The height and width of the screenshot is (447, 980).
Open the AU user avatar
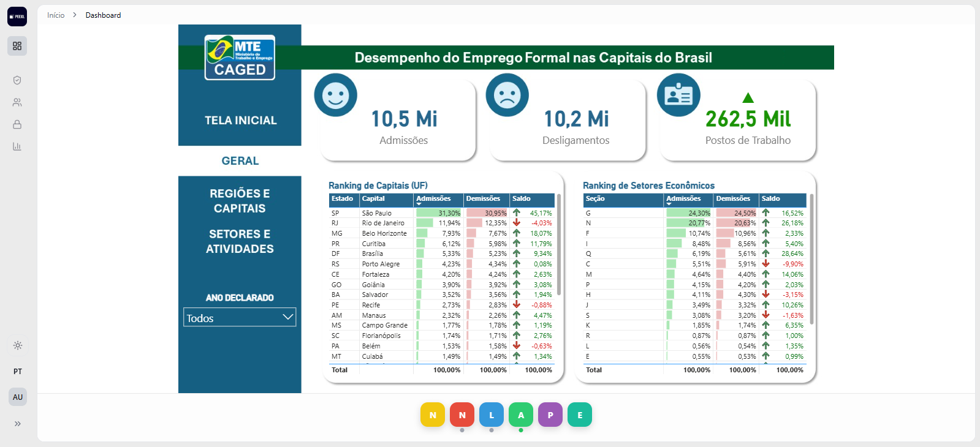tap(18, 397)
